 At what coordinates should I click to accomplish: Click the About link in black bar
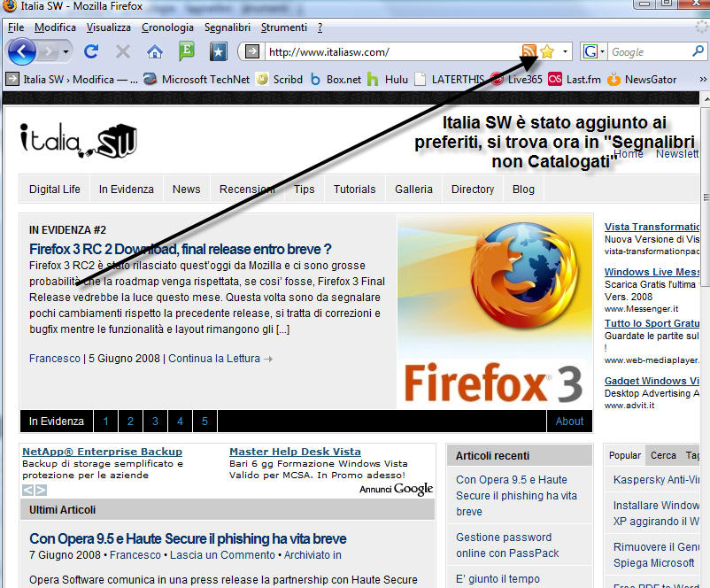569,422
